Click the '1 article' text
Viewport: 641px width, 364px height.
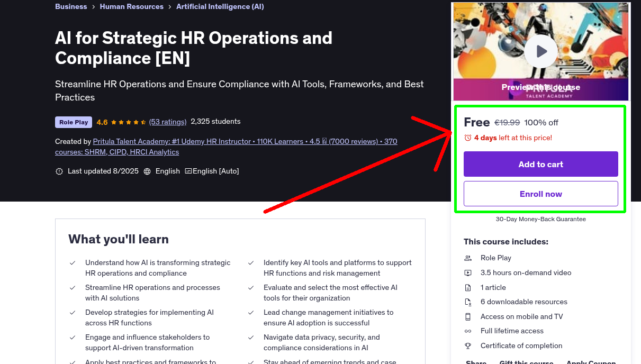coord(493,288)
